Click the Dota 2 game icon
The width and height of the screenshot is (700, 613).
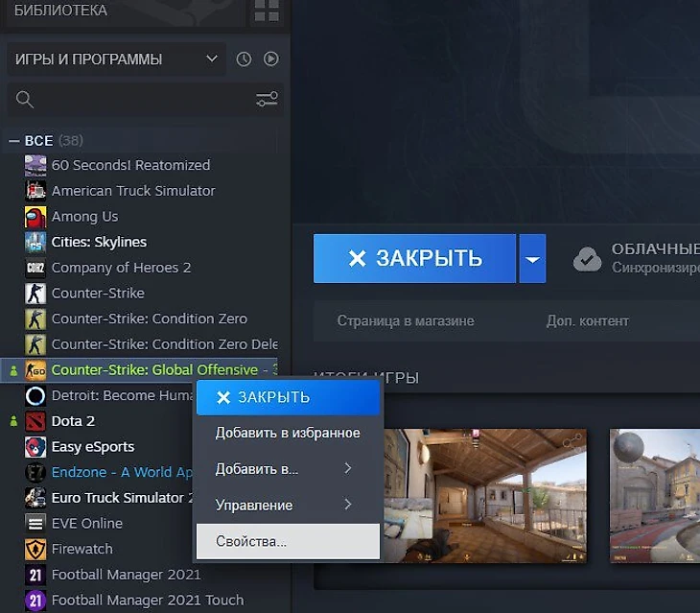point(35,421)
